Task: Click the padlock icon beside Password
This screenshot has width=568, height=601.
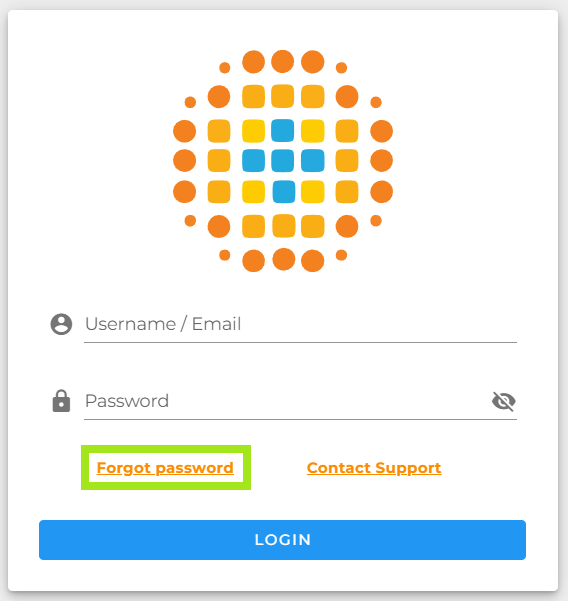Action: point(61,401)
